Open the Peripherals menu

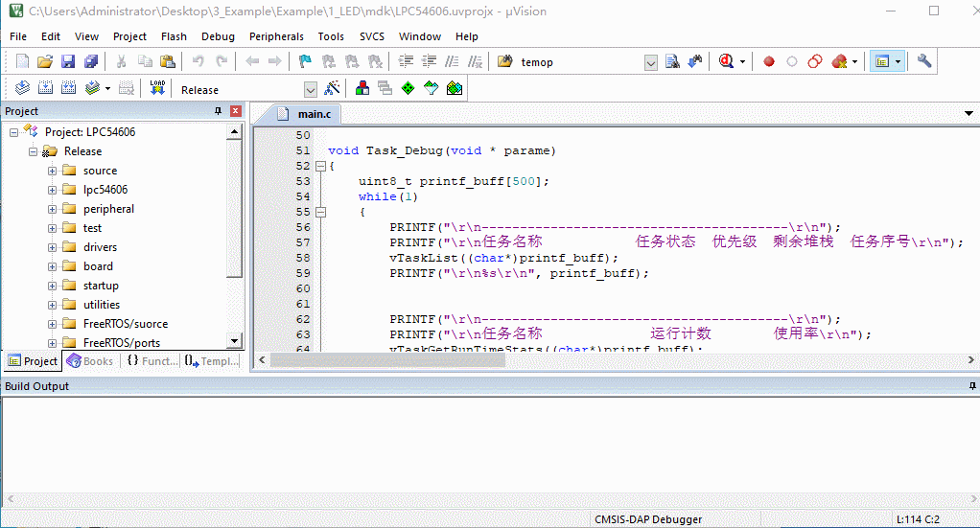click(x=276, y=36)
